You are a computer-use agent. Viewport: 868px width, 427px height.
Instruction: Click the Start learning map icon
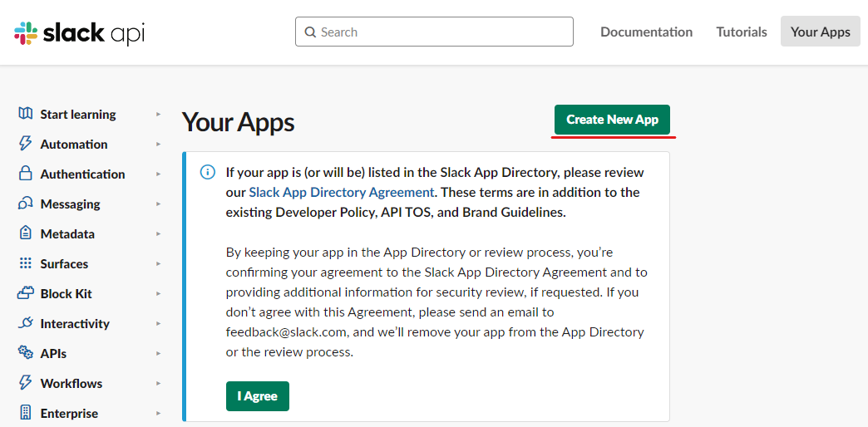click(26, 114)
